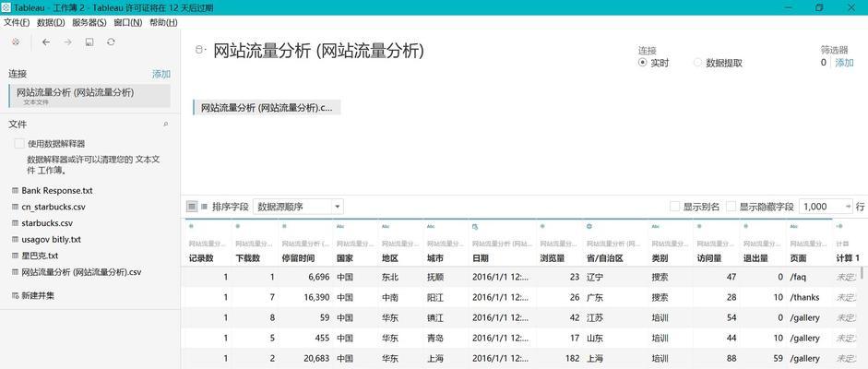The width and height of the screenshot is (868, 369).
Task: Click the number type icon above 下载数
Action: coord(237,226)
